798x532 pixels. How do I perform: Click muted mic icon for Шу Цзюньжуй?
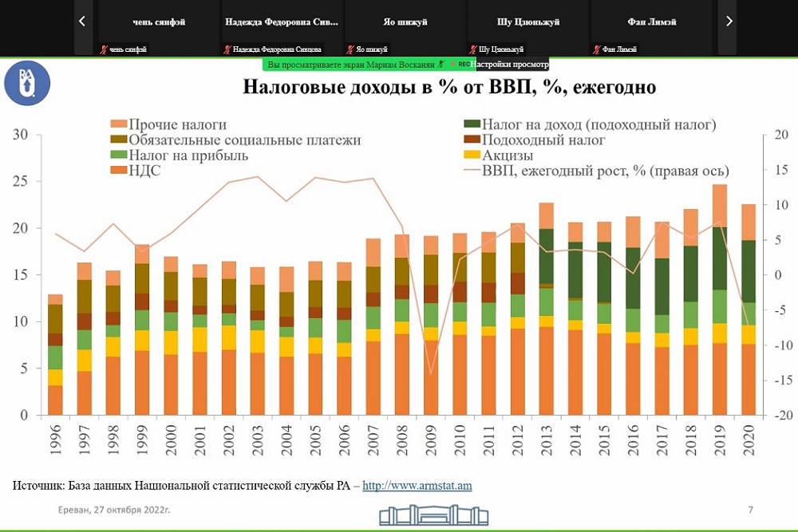(472, 49)
